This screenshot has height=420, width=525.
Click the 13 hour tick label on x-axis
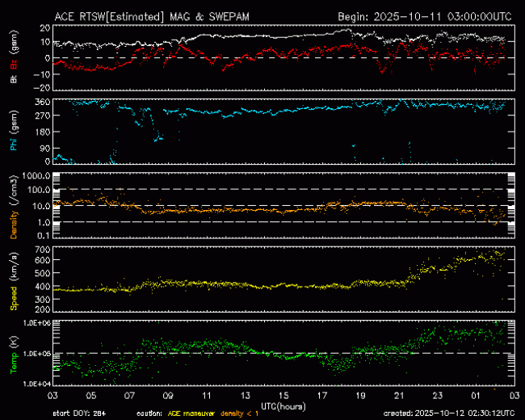(244, 397)
